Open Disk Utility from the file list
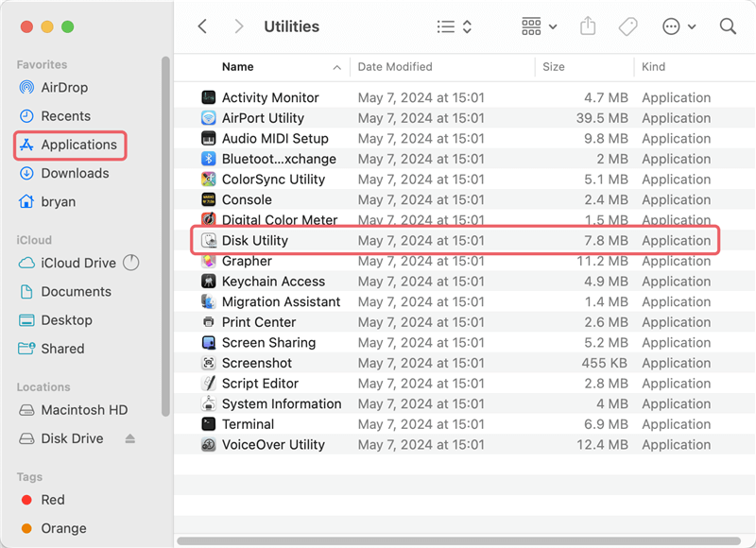This screenshot has width=756, height=548. click(x=248, y=240)
